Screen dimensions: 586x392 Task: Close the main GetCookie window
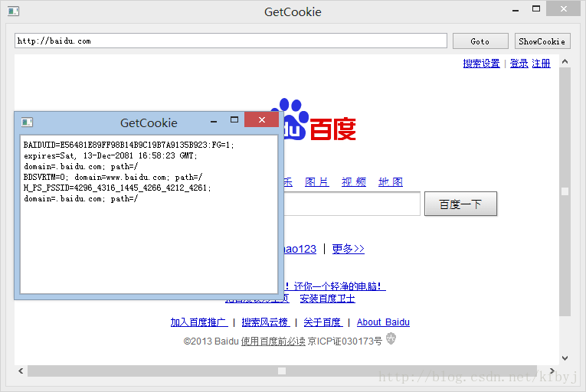[x=564, y=8]
